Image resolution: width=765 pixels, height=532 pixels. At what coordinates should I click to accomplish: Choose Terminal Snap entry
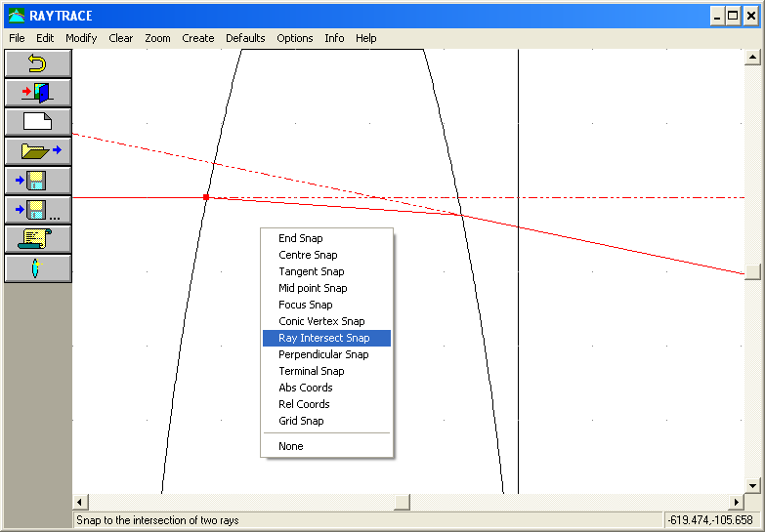pos(326,371)
